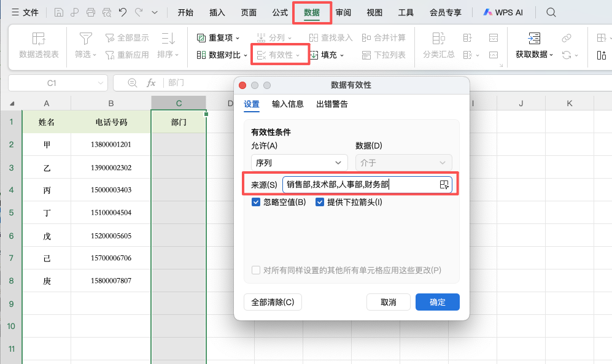The image size is (612, 364).
Task: Click cell containing 13800001201
Action: coord(111,145)
